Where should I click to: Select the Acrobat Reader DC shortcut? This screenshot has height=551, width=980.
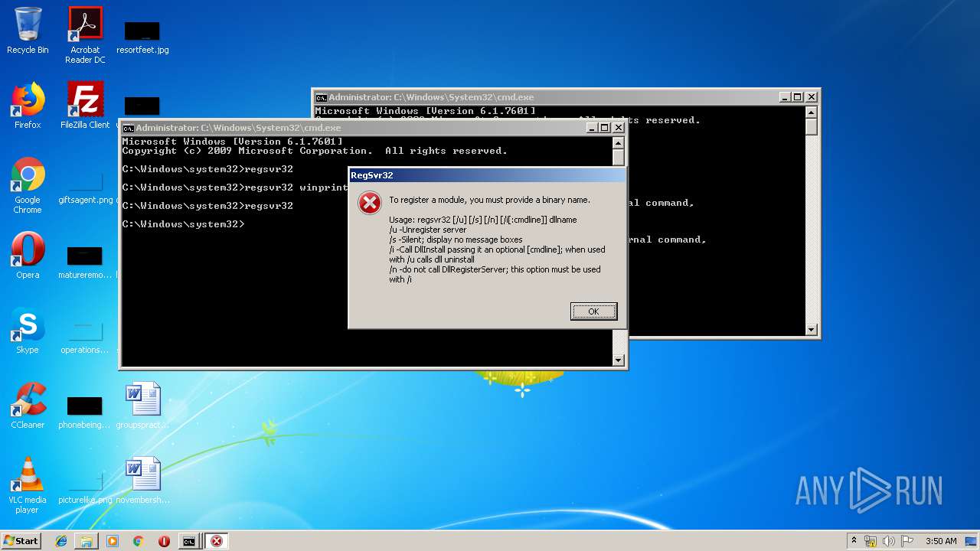(x=85, y=35)
